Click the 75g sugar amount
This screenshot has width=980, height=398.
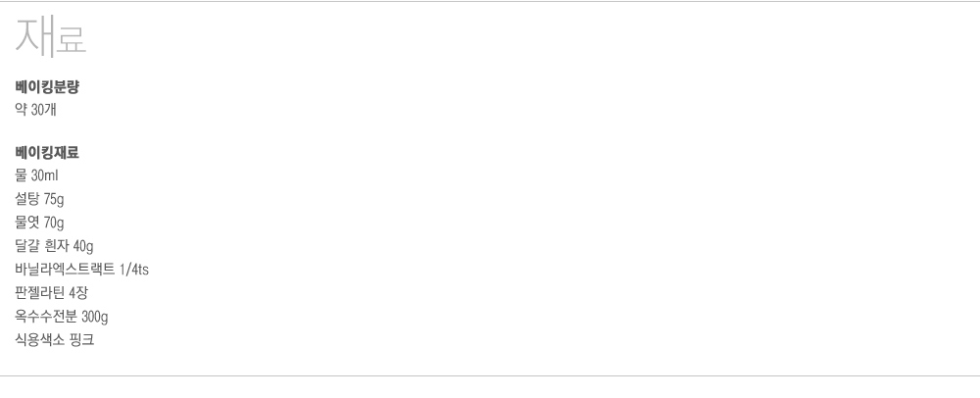(x=53, y=200)
